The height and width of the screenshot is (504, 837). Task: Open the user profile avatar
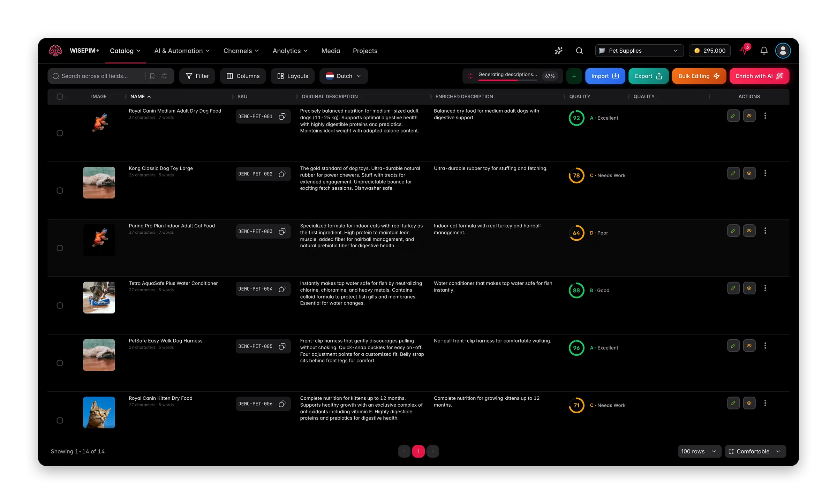[783, 51]
